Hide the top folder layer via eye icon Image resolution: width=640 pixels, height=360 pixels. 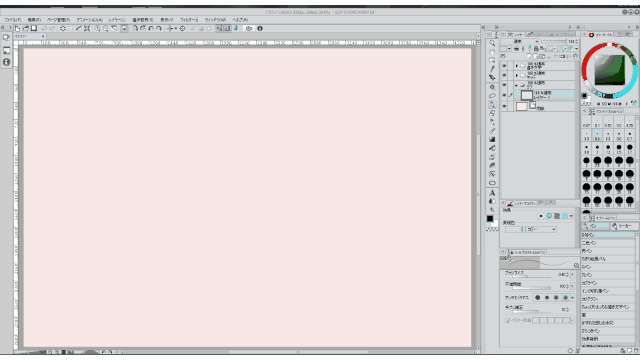(x=504, y=66)
